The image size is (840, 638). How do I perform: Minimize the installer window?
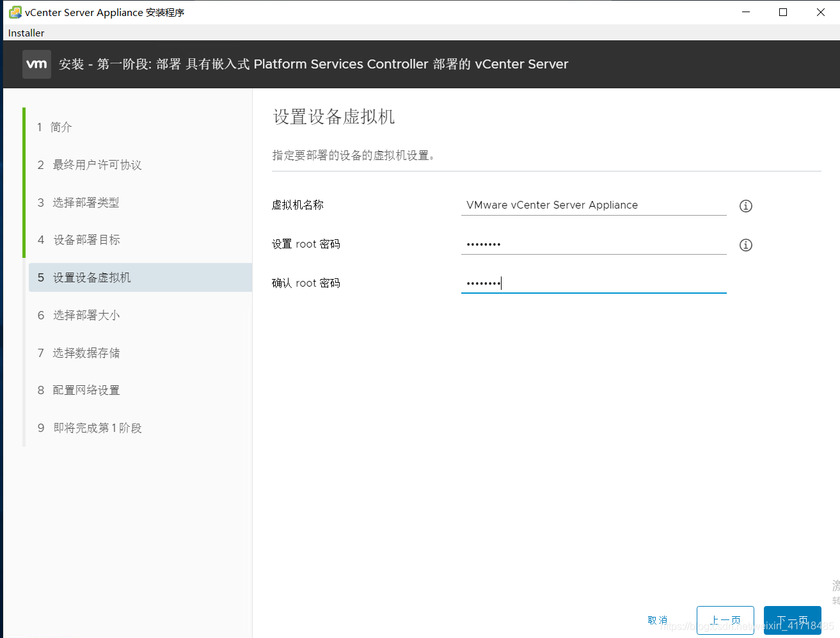[x=746, y=12]
